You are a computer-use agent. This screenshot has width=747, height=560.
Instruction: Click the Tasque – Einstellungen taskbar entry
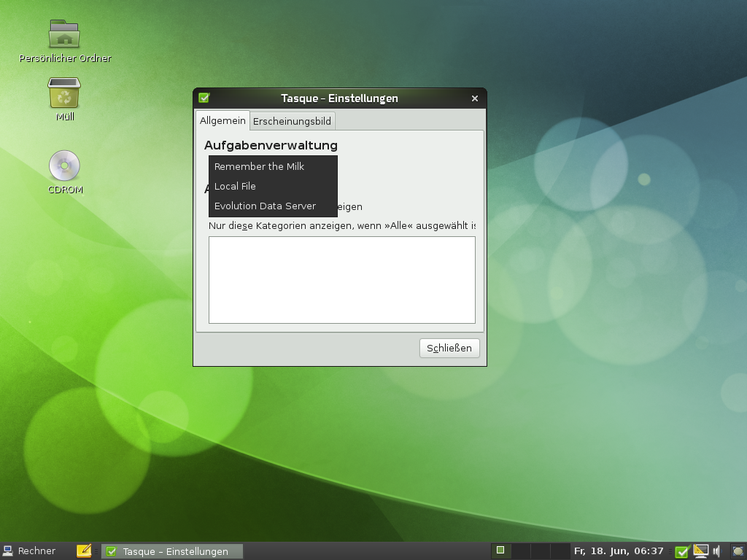tap(172, 551)
